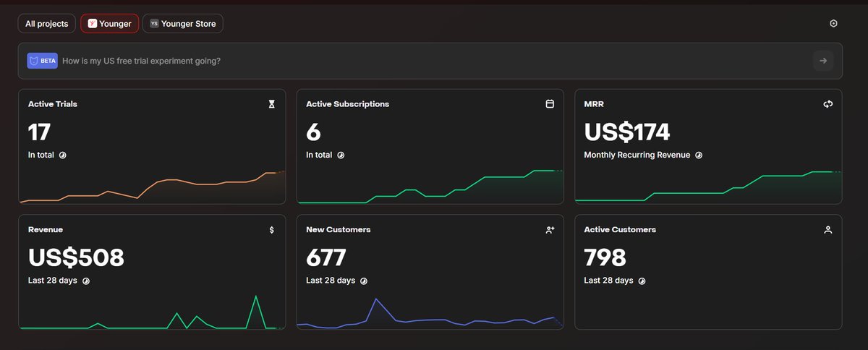868x350 pixels.
Task: Click the Monthly Recurring Revenue label
Action: (x=637, y=155)
